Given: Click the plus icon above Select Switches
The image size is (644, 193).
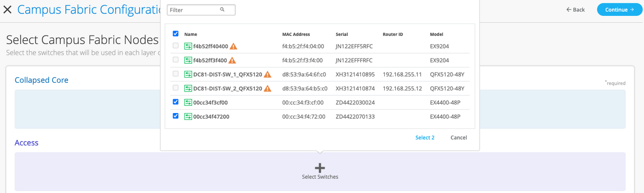Looking at the screenshot, I should click(x=320, y=168).
